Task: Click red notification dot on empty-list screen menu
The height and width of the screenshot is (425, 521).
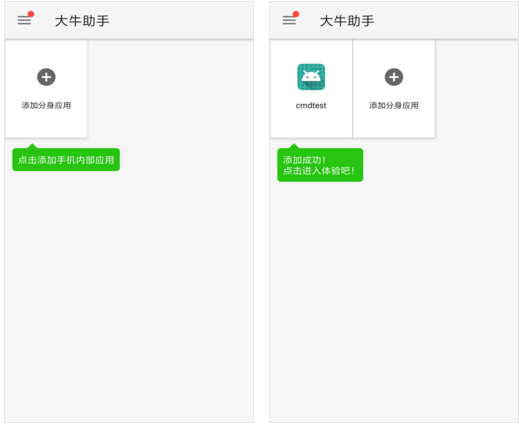Action: (x=31, y=14)
